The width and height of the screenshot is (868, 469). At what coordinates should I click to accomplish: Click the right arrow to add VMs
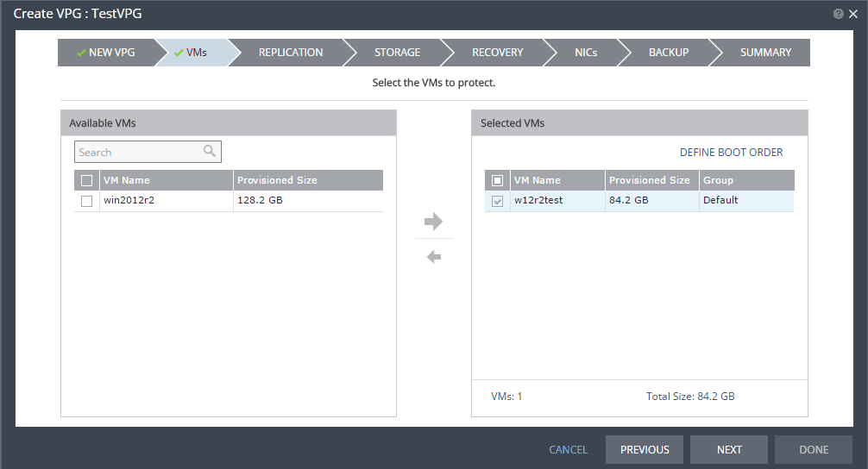pyautogui.click(x=433, y=222)
